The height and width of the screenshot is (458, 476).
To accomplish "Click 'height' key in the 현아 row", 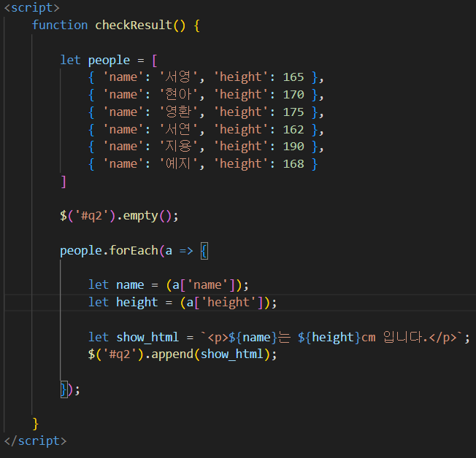I will (x=241, y=95).
